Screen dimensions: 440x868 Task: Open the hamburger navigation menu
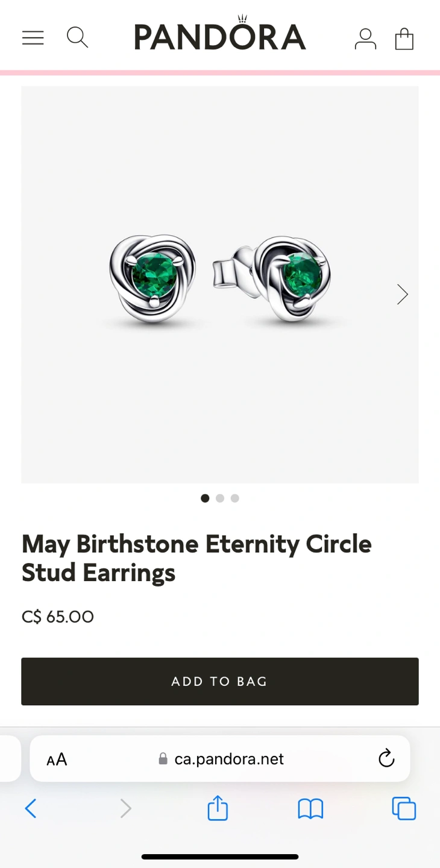tap(33, 38)
